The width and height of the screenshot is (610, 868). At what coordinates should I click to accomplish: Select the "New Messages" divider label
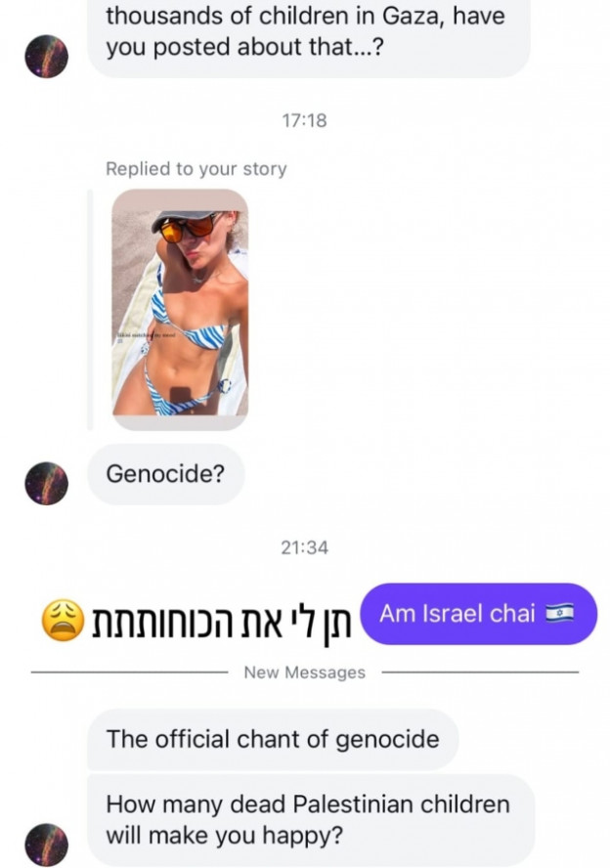tap(305, 673)
